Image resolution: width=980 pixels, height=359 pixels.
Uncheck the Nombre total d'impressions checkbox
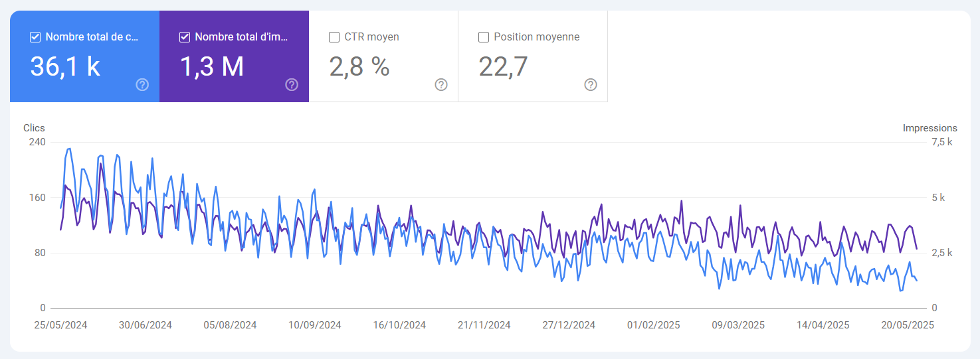tap(185, 37)
